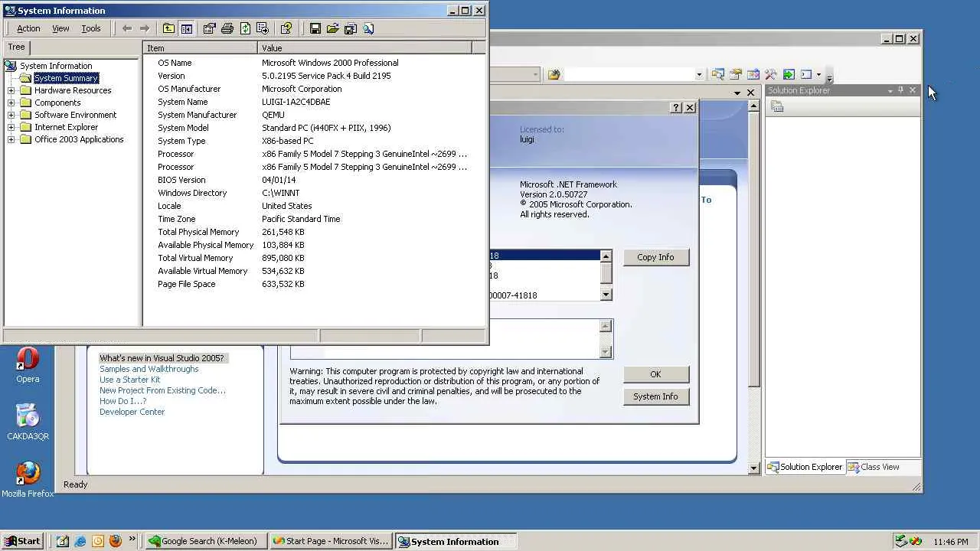This screenshot has height=551, width=980.
Task: Open the View menu in System Information
Action: tap(60, 28)
